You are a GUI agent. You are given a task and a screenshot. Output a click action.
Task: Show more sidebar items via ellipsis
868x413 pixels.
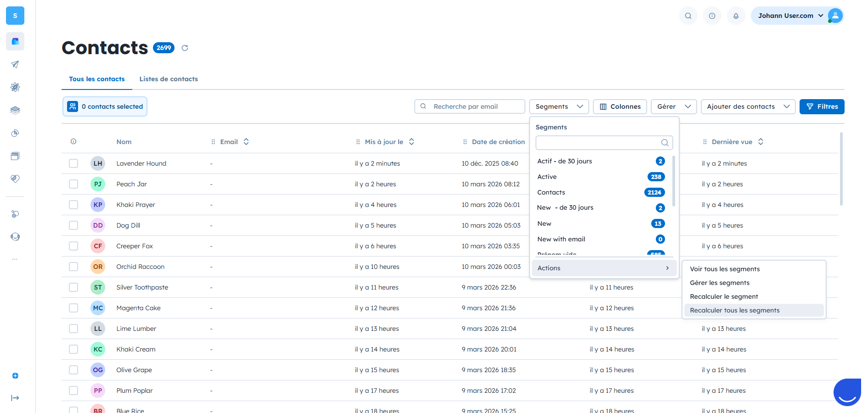click(x=15, y=259)
